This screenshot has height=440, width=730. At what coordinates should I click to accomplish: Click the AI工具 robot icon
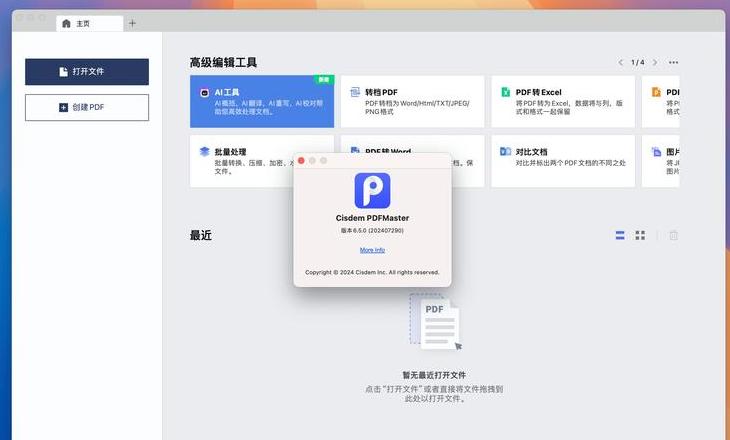(x=204, y=93)
